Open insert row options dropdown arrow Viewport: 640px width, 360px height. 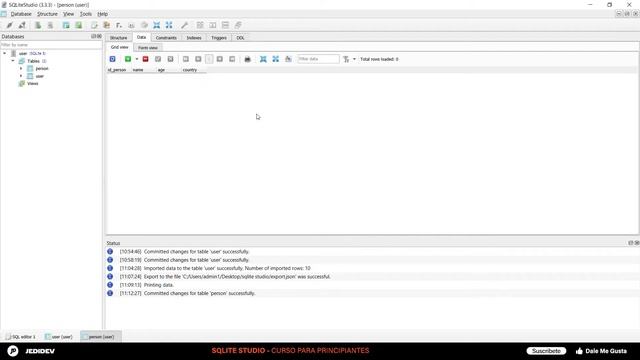pyautogui.click(x=137, y=59)
